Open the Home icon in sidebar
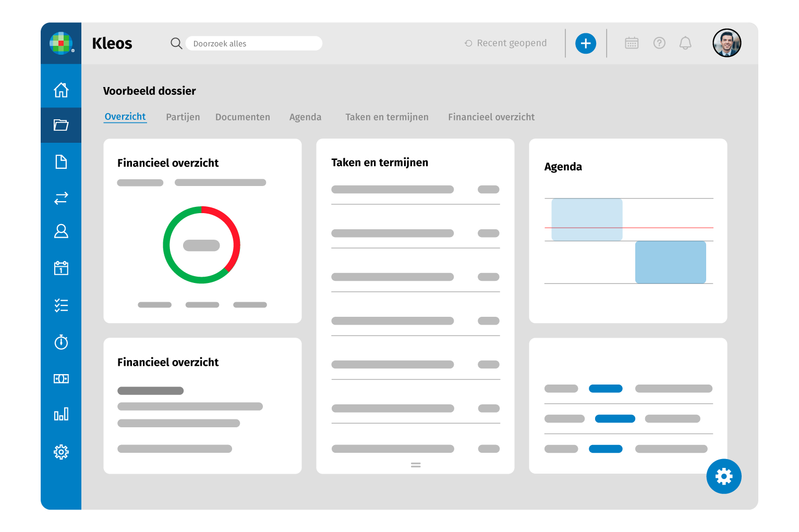Screen dimensions: 799x532 pos(61,90)
